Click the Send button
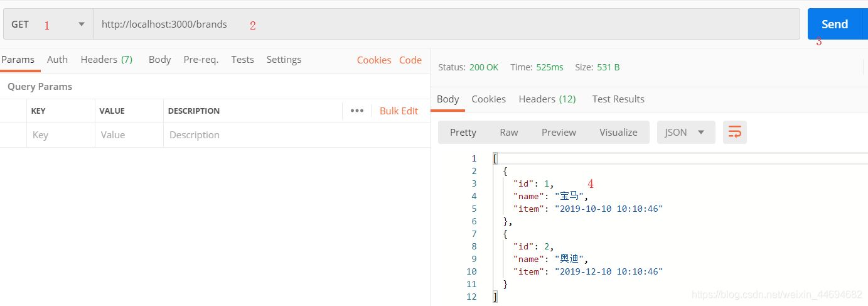 pyautogui.click(x=835, y=24)
